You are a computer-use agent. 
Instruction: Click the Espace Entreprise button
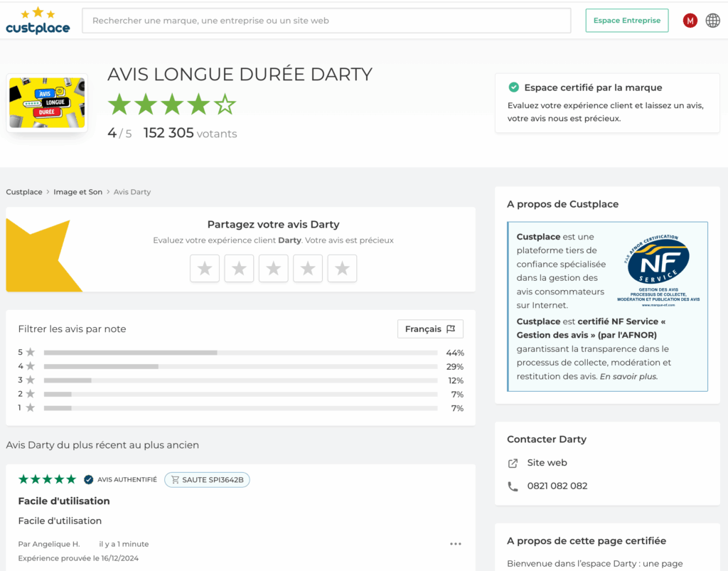point(626,21)
